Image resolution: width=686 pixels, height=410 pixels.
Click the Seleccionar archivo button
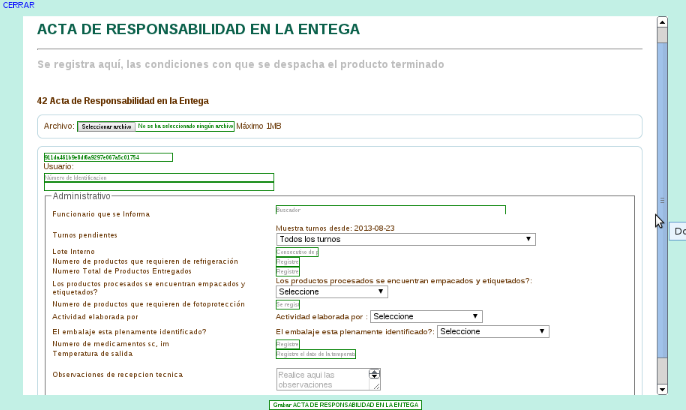click(x=106, y=127)
